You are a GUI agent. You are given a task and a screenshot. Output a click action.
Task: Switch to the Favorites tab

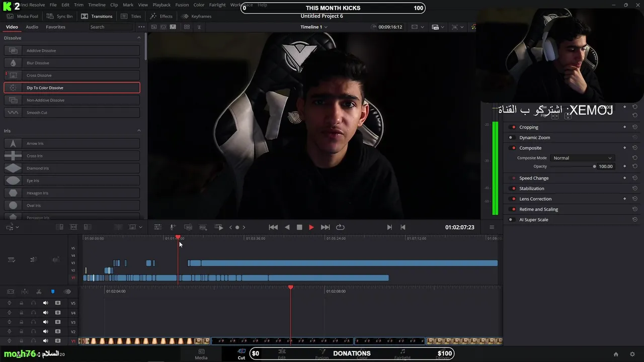(x=55, y=27)
